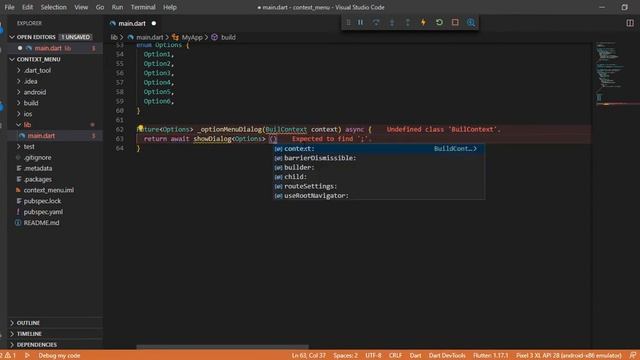Click the notifications bell in status bar
Screen dimensions: 640x360
632,356
